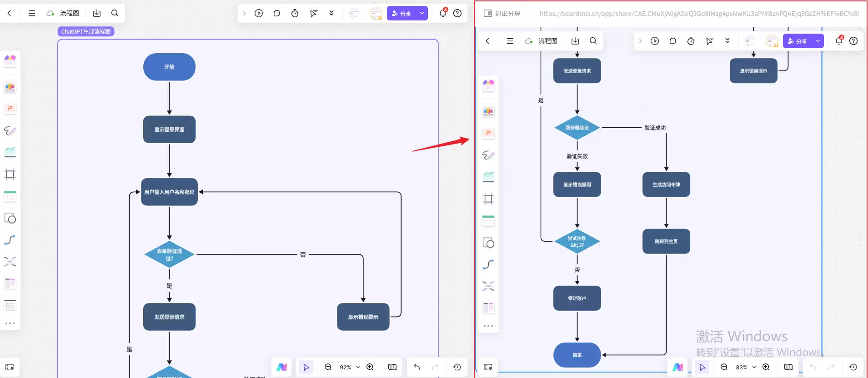Select frame tool in right sidebar

point(488,199)
